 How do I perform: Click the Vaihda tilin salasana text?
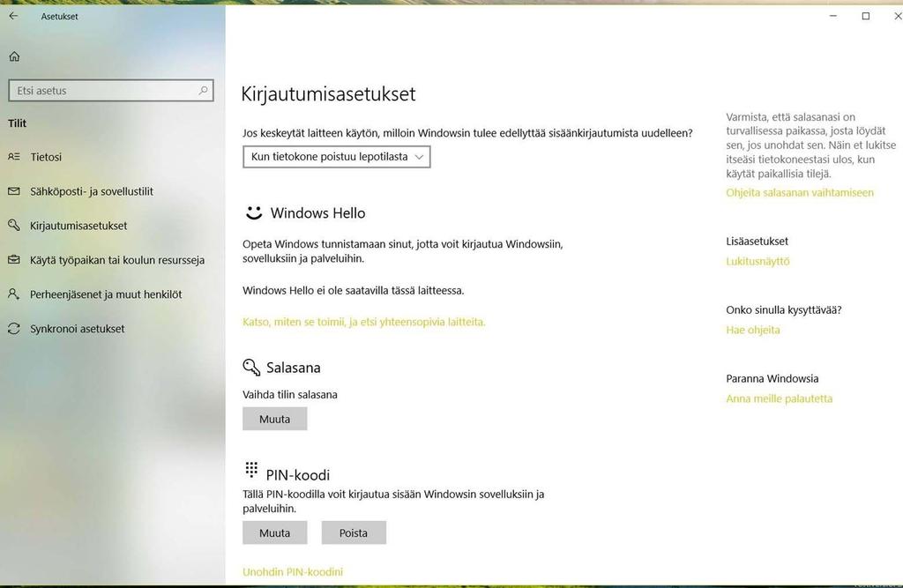click(x=289, y=394)
